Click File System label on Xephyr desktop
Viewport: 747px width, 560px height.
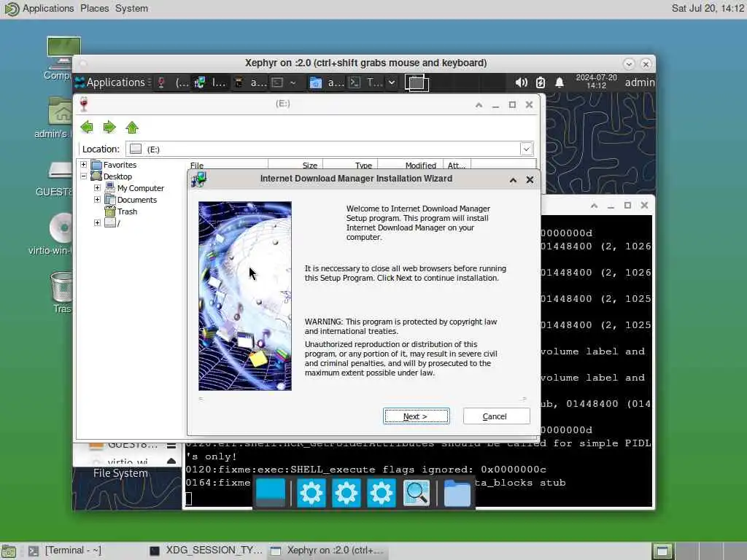(x=120, y=473)
